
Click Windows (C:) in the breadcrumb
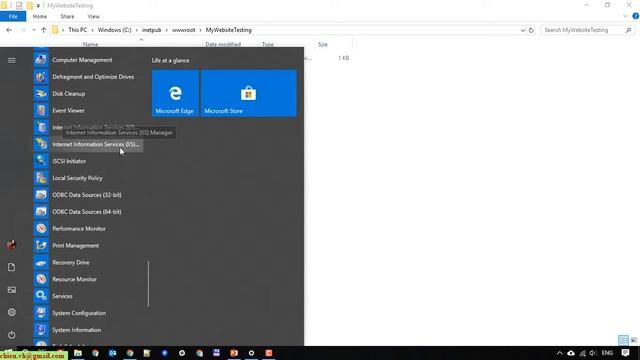pos(115,30)
